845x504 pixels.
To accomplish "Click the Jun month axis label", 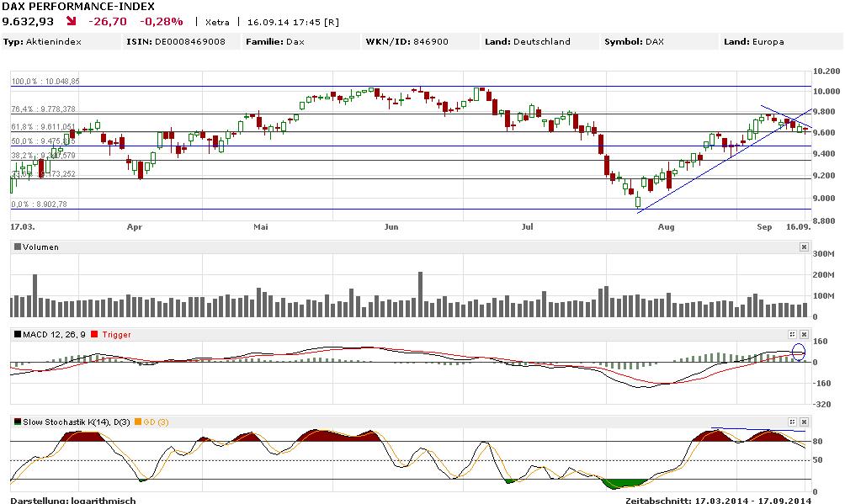I will click(x=391, y=227).
